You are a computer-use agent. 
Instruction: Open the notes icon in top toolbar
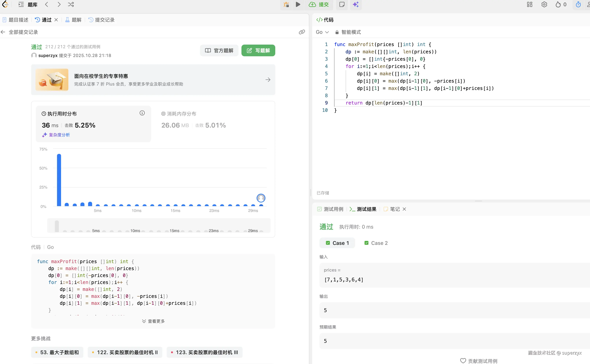[342, 5]
